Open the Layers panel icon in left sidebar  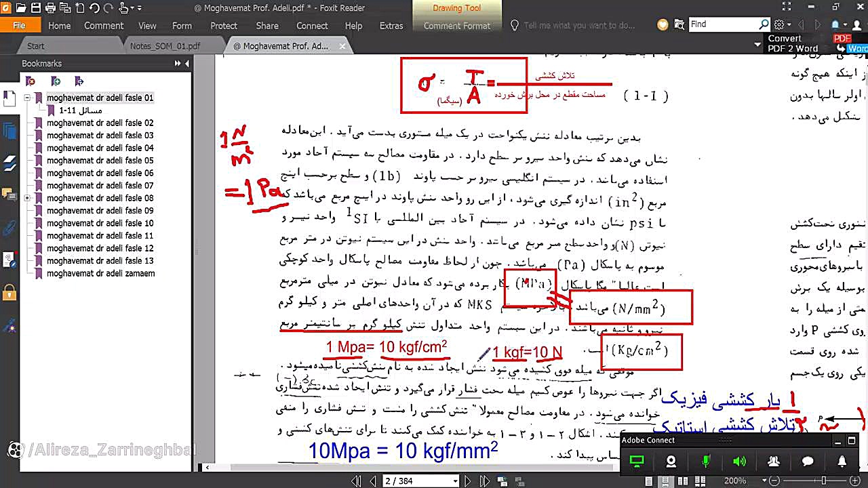pyautogui.click(x=9, y=163)
